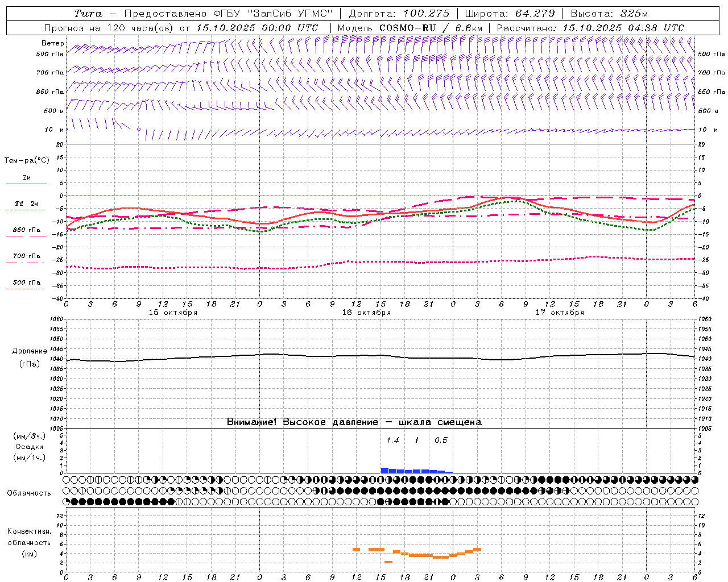Click the "0.5" precipitation total value
The height and width of the screenshot is (582, 728).
coord(441,440)
